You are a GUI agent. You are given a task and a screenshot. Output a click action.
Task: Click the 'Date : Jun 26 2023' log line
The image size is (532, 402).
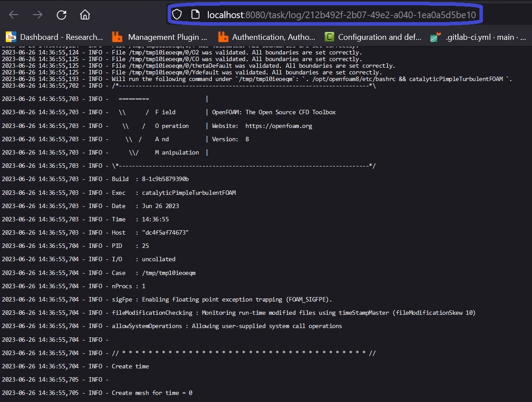coord(90,206)
